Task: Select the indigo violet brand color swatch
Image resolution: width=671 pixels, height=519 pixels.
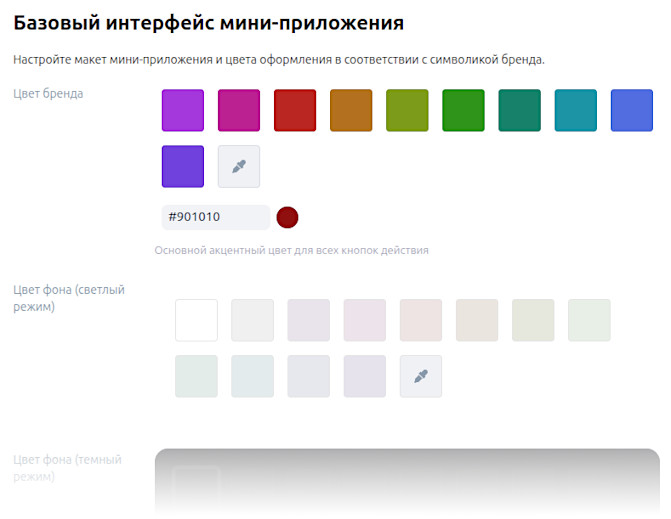Action: coord(183,166)
